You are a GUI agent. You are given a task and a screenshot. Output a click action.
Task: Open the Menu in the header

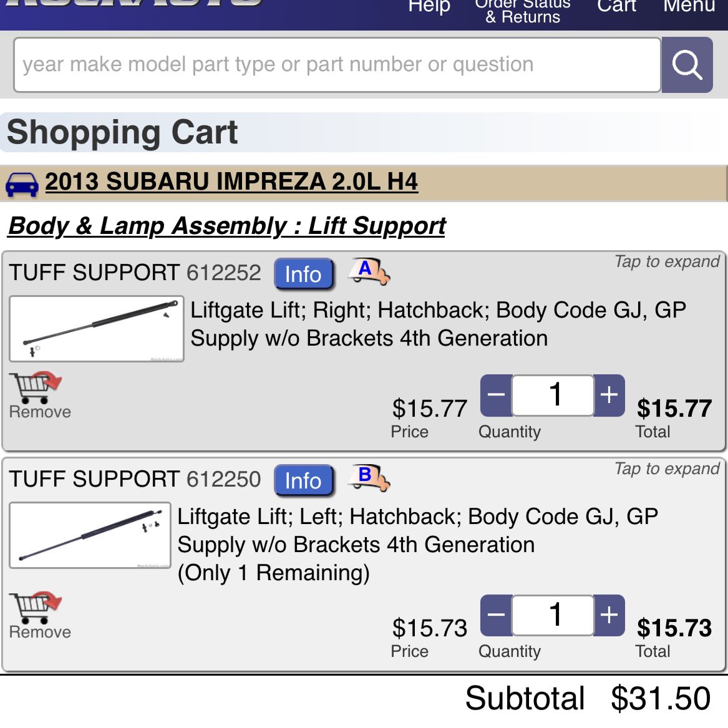689,7
